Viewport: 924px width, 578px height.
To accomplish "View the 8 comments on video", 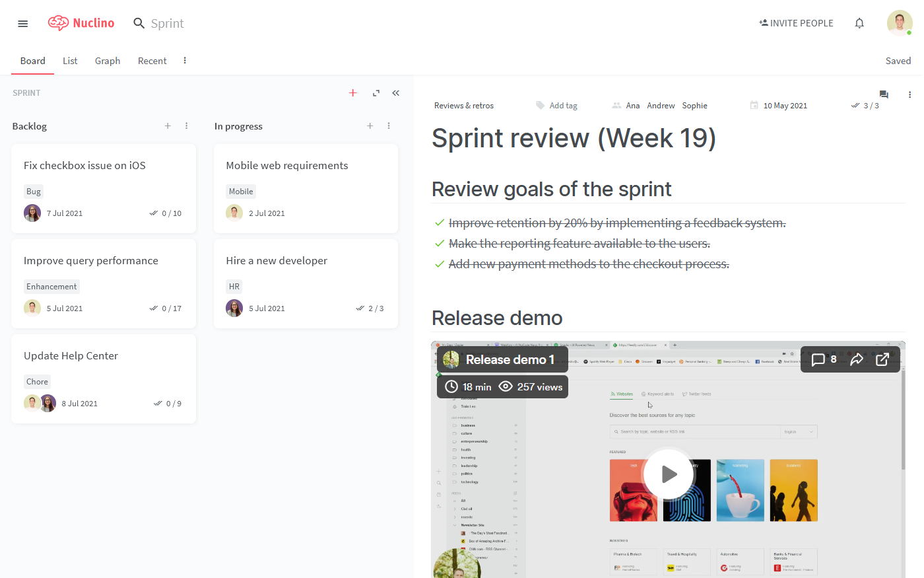I will (824, 359).
